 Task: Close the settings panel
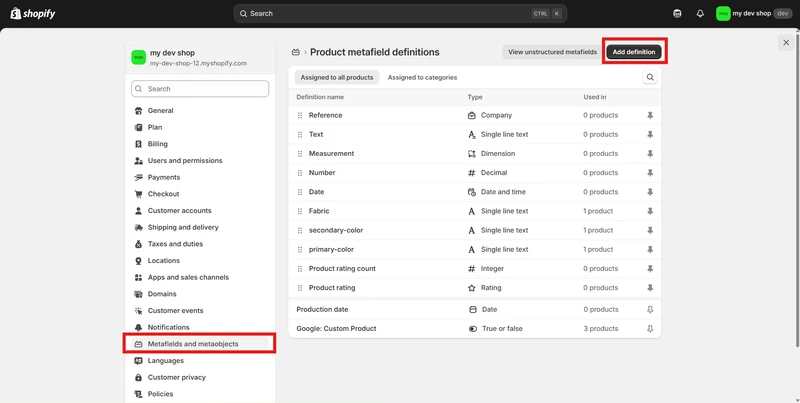pos(786,43)
